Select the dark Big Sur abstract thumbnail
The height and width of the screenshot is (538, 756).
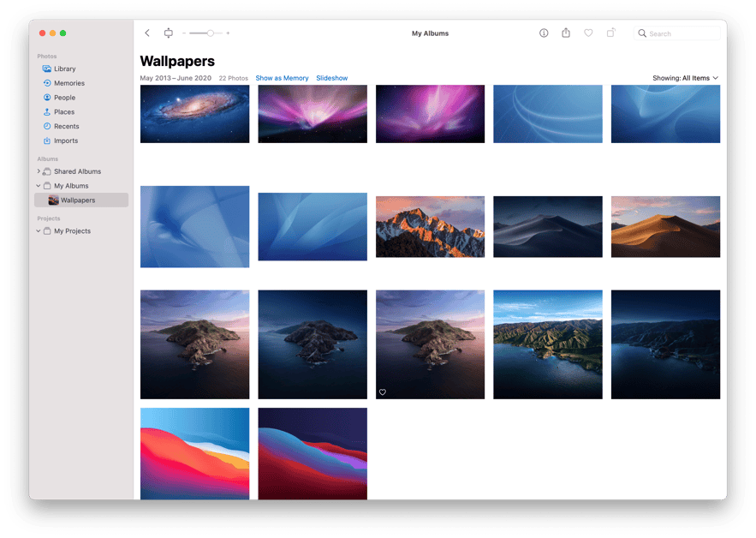(x=313, y=453)
